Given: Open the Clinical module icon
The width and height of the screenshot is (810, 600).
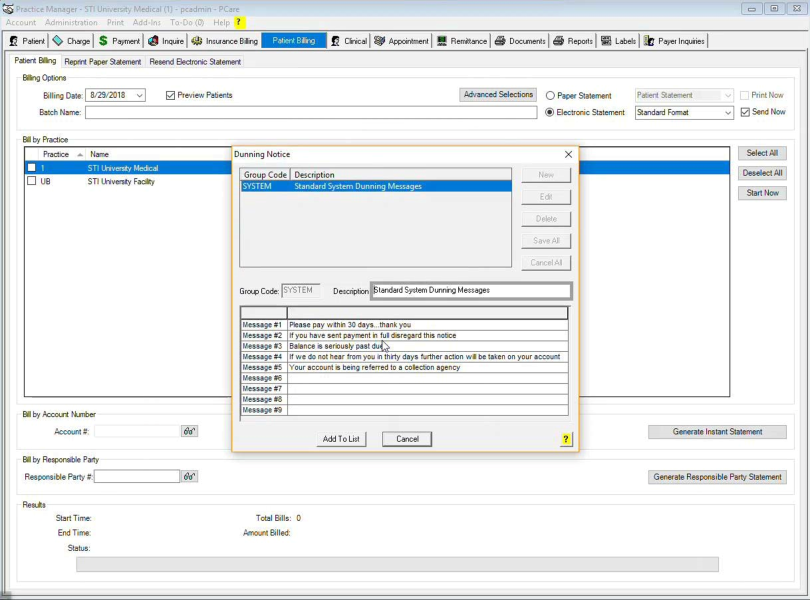Looking at the screenshot, I should coord(335,41).
